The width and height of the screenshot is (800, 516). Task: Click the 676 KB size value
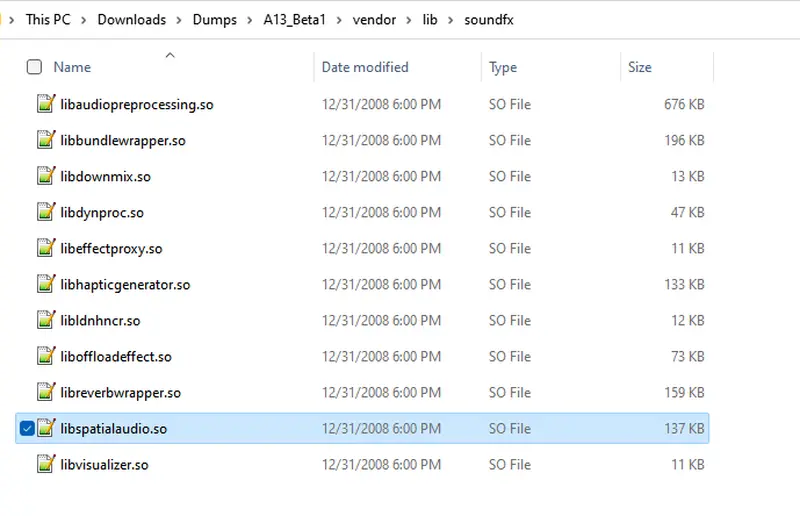[684, 104]
